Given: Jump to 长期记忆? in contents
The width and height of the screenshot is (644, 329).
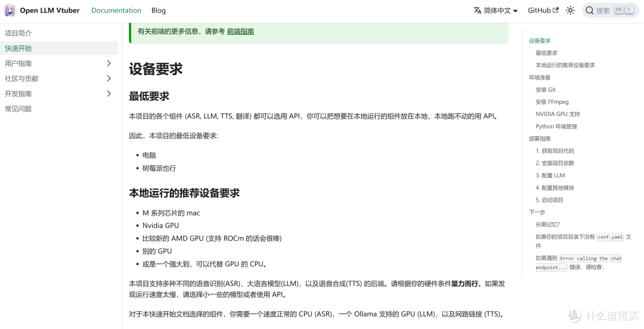Looking at the screenshot, I should point(547,225).
